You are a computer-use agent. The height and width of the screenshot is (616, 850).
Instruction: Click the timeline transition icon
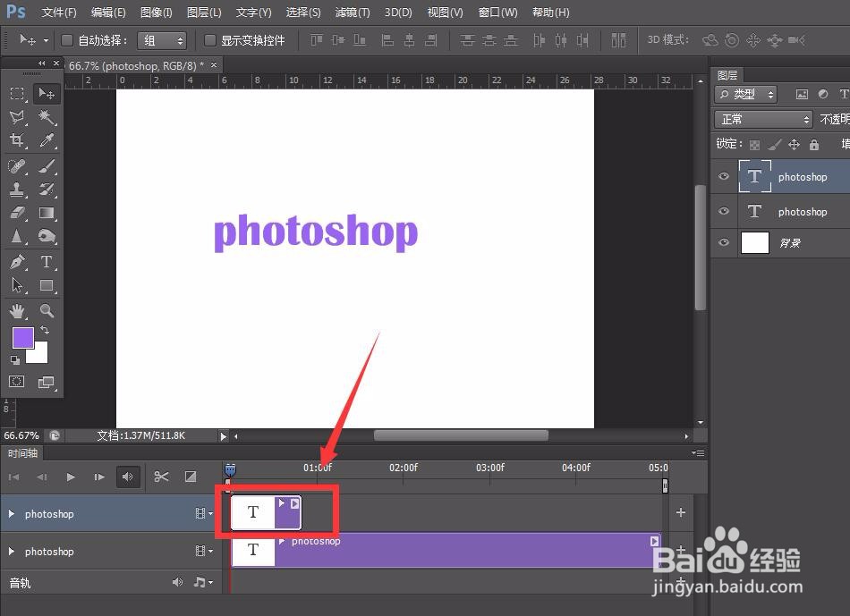[191, 477]
